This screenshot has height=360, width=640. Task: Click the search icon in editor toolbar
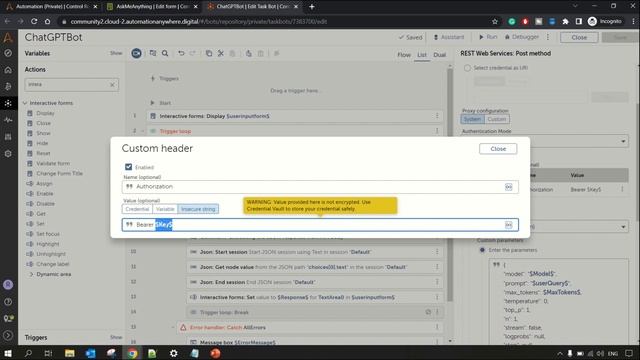click(165, 53)
